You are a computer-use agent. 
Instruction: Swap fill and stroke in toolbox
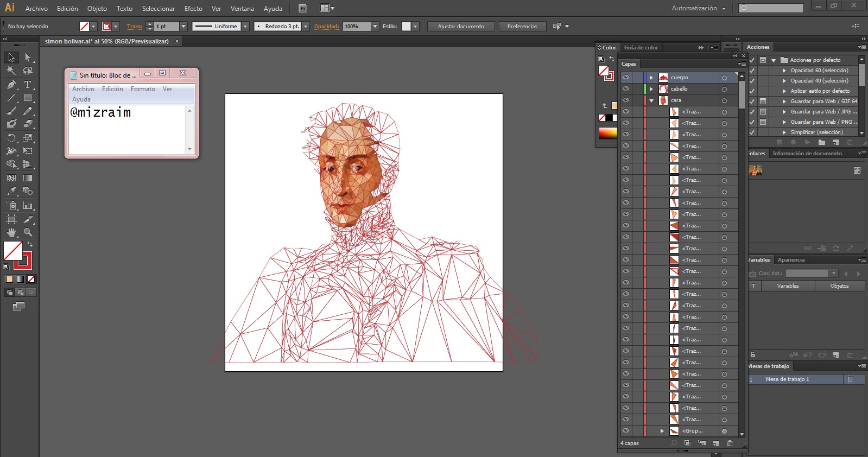pyautogui.click(x=30, y=244)
